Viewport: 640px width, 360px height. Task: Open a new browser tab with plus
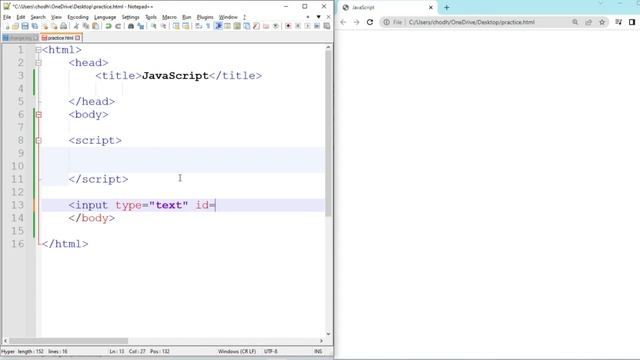[x=447, y=7]
